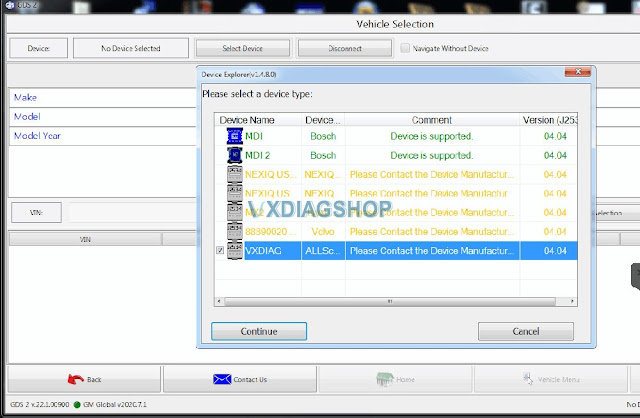Click the Continue button
The height and width of the screenshot is (418, 640).
tap(259, 331)
